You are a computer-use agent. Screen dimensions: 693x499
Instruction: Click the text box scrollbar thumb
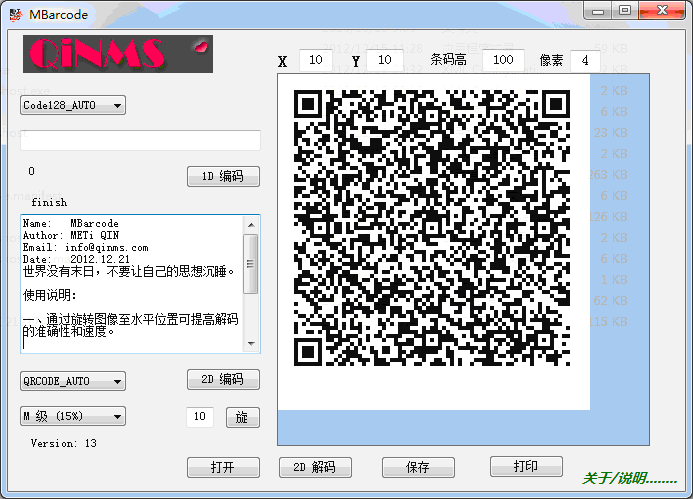point(251,264)
